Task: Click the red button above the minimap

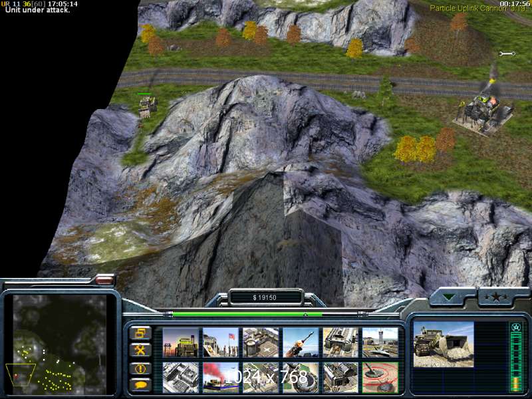Action: [x=104, y=280]
